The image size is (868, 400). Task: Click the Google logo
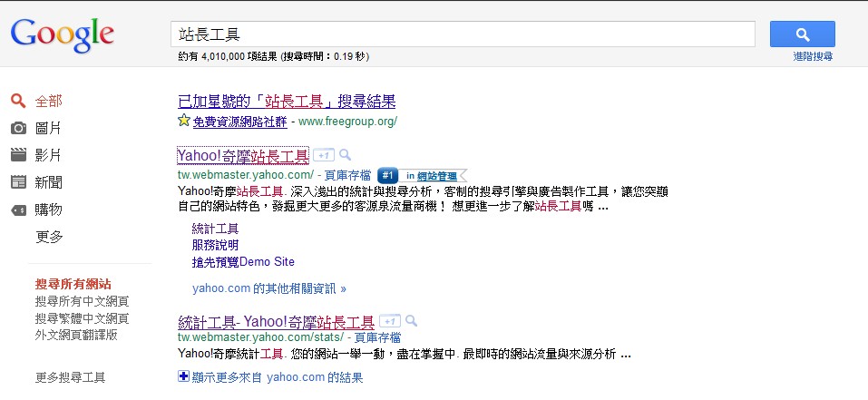point(63,35)
